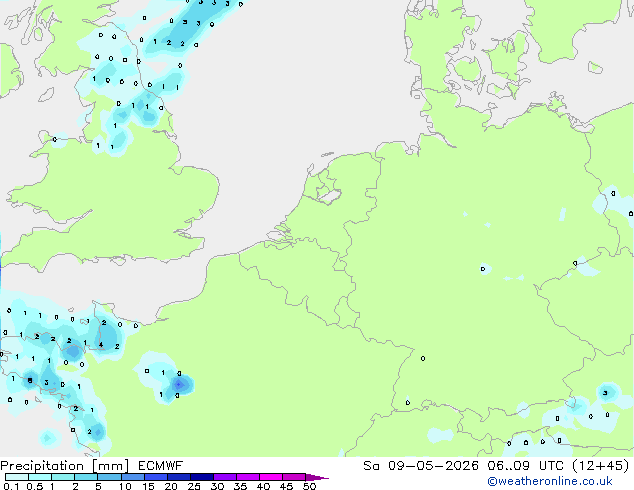Click the dark navy swatch between 25 and 30
Screen dimensions: 634x490
tap(201, 477)
